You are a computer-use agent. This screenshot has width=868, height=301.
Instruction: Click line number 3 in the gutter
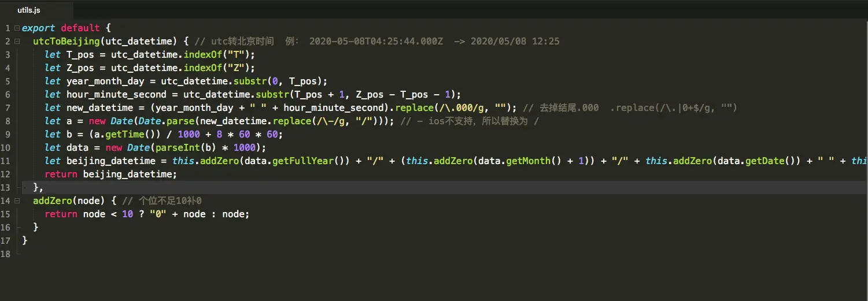pyautogui.click(x=7, y=54)
